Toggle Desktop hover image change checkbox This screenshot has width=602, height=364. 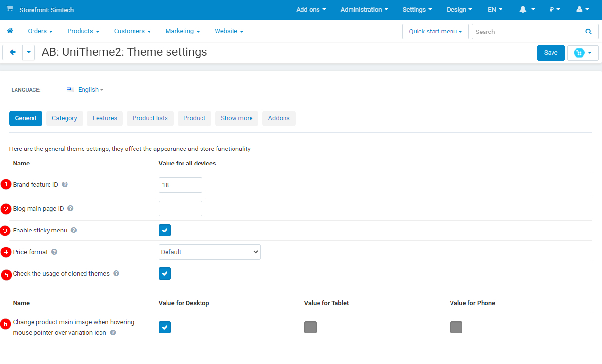point(165,328)
